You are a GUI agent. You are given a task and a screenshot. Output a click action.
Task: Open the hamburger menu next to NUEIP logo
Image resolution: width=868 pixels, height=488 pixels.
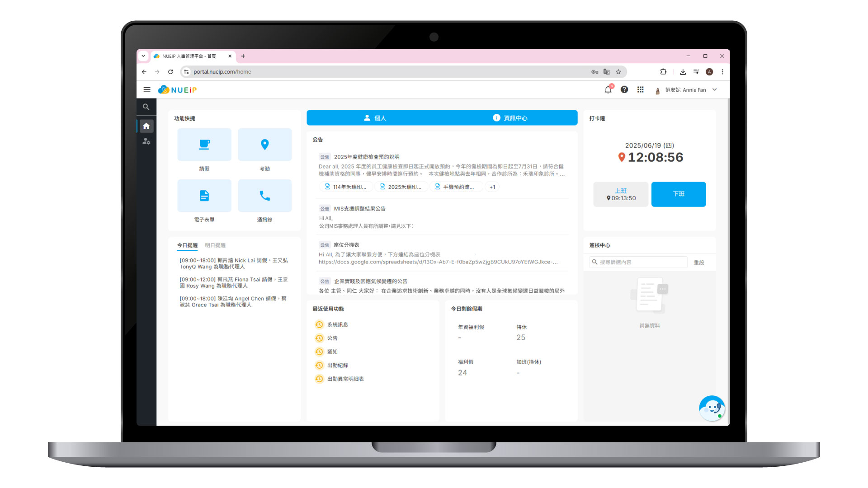147,89
